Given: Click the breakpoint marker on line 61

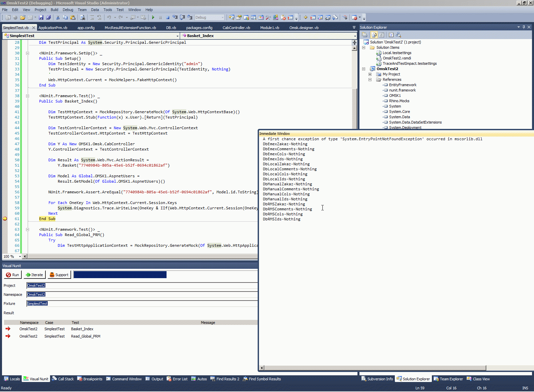Looking at the screenshot, I should point(5,219).
